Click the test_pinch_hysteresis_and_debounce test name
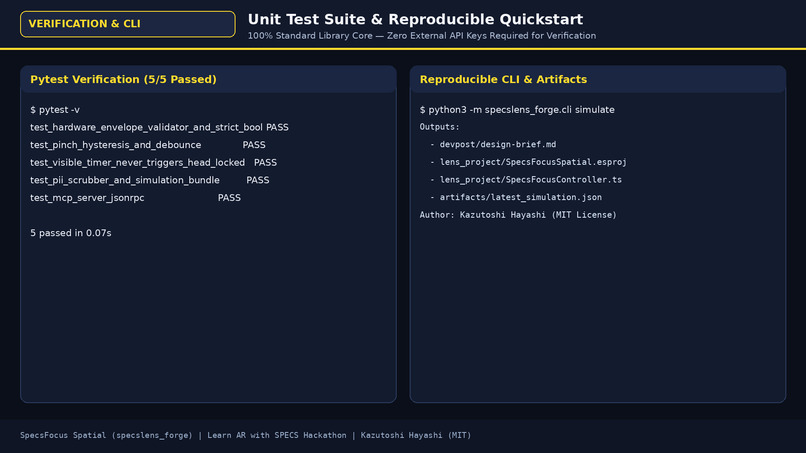 [116, 145]
